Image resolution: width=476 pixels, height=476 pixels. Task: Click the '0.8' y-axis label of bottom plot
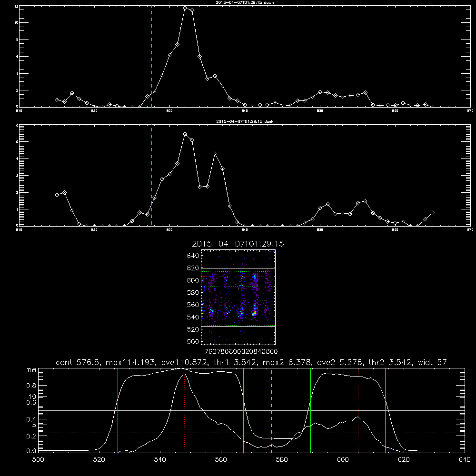pos(31,386)
